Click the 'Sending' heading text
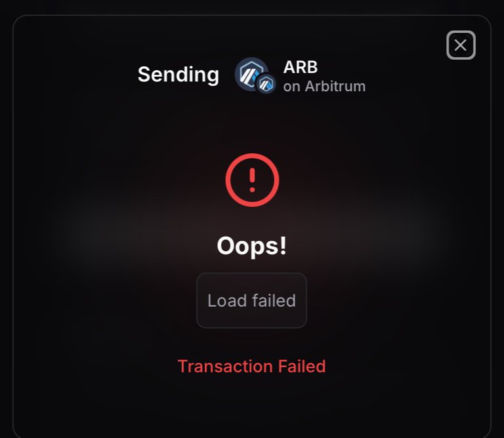The width and height of the screenshot is (504, 438). coord(178,75)
